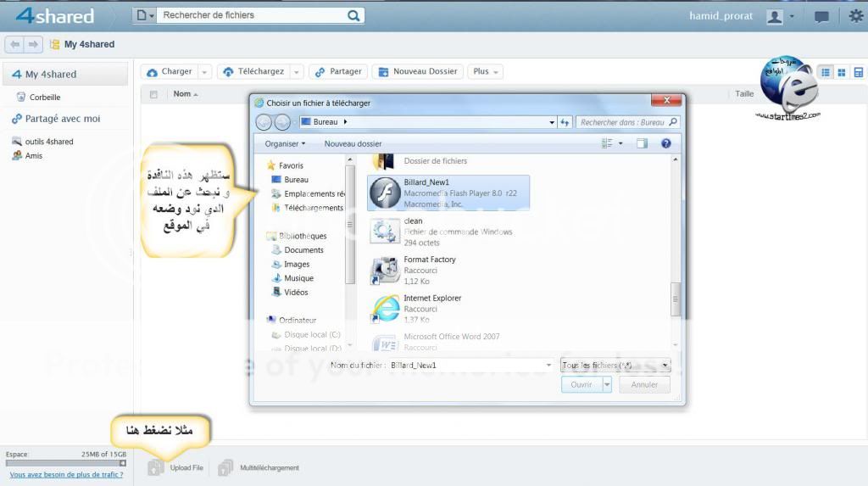The image size is (868, 486).
Task: Tick the select-all checkbox beside Nom
Action: coord(153,94)
